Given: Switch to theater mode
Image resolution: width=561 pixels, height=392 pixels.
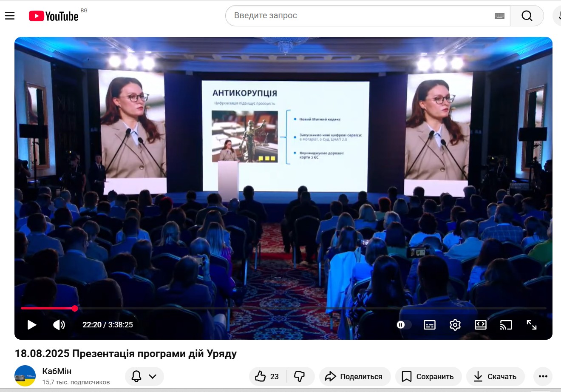Looking at the screenshot, I should (x=480, y=325).
